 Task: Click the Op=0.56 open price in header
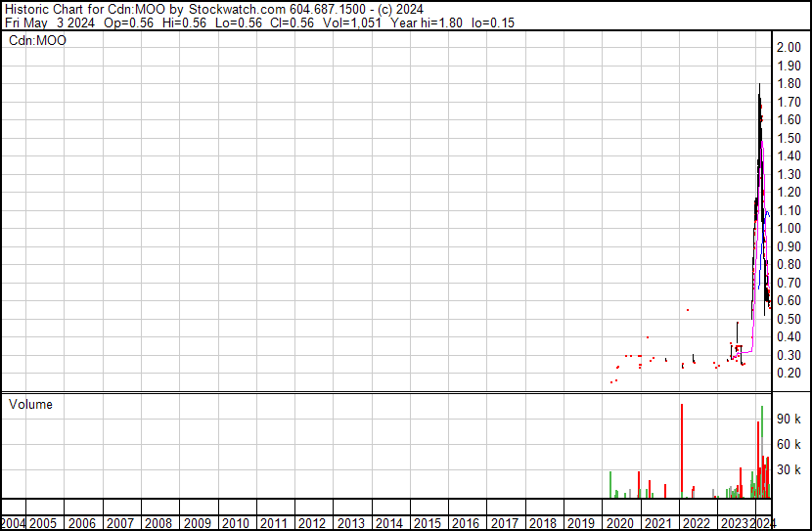128,22
